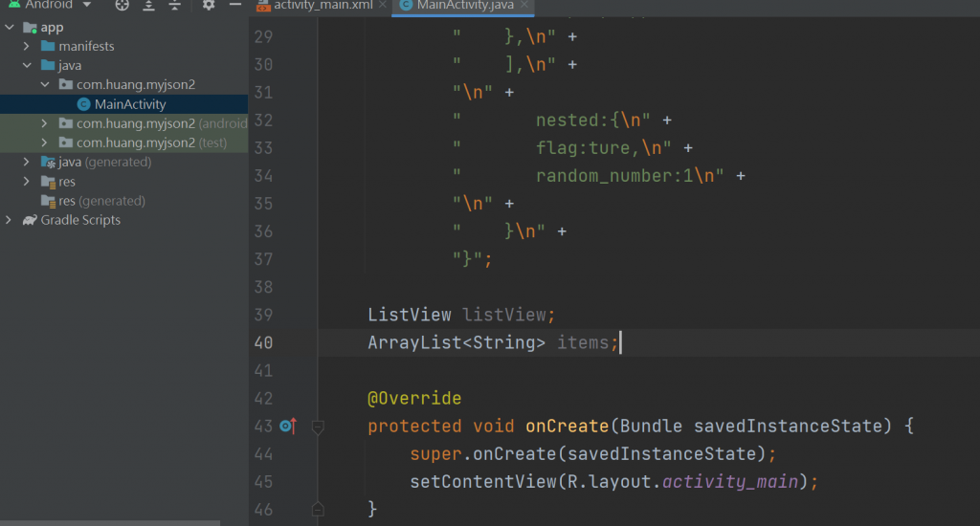Screen dimensions: 980x526
Task: Select the res (generated) folder
Action: point(101,201)
